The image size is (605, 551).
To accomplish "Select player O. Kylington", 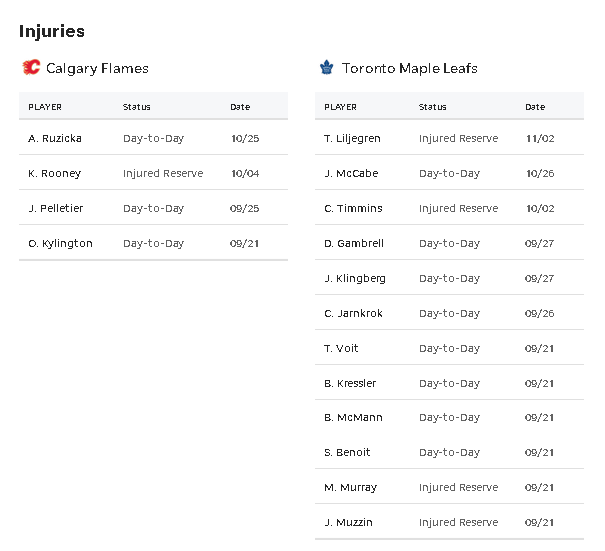I will coord(60,243).
